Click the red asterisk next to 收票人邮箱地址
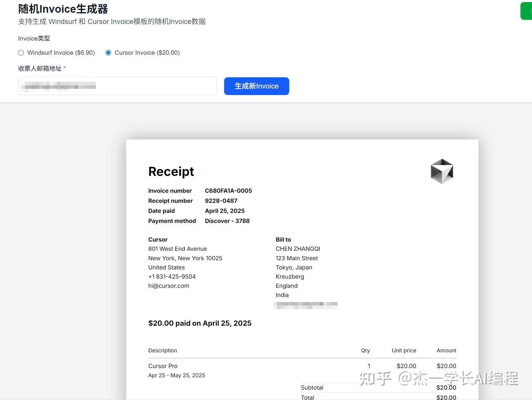The height and width of the screenshot is (400, 532). [65, 68]
